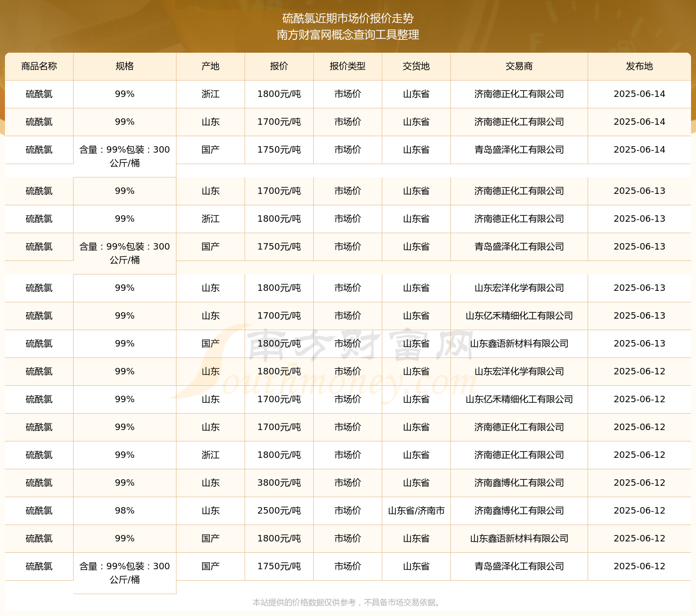
Task: Click 浙江 origin in the first 2025-06-14 row
Action: pos(211,94)
